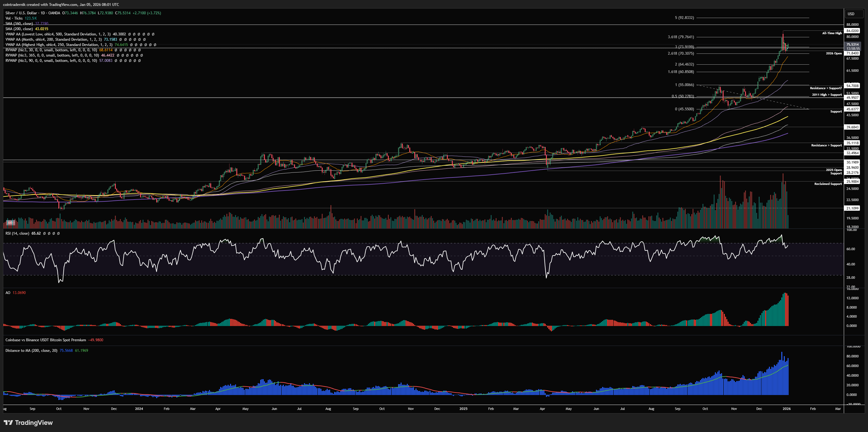Click the current price 75.5314 axis label
Screen dimensions: 868x432
pos(852,44)
